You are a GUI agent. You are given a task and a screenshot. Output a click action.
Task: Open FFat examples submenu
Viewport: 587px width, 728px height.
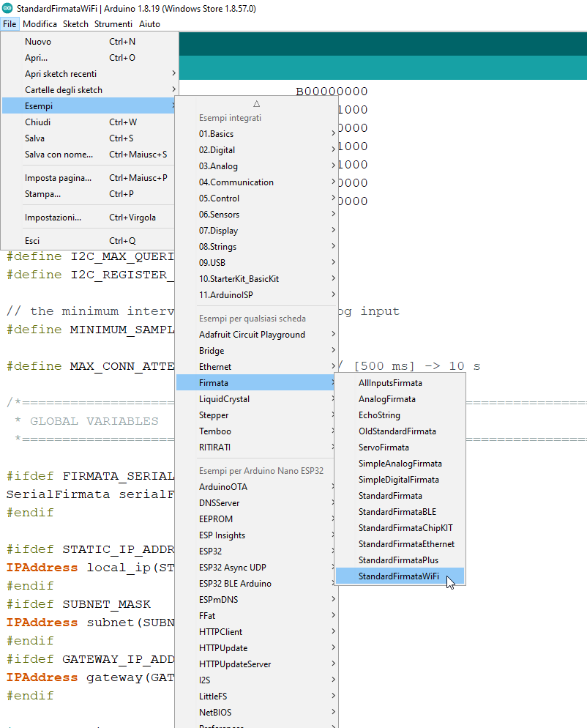coord(257,616)
